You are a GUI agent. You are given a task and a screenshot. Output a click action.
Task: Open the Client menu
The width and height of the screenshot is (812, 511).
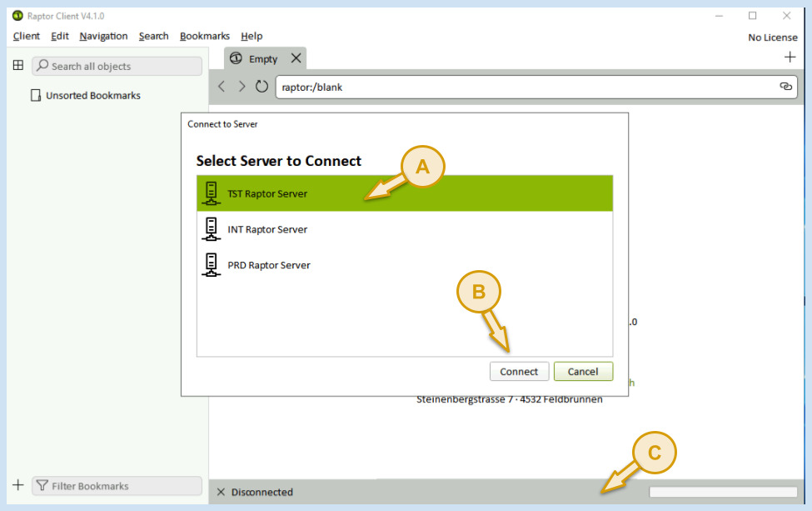click(27, 36)
